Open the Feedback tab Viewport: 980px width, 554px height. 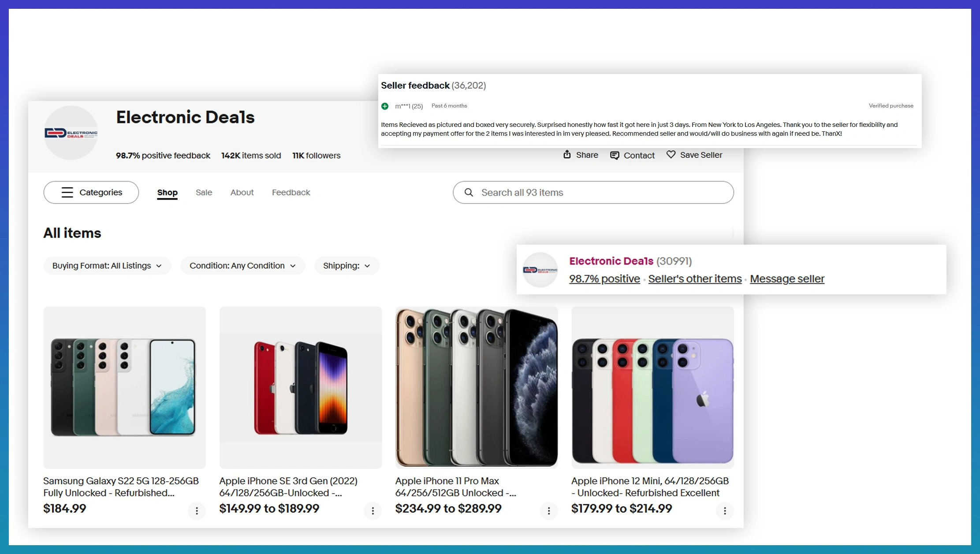(x=291, y=193)
